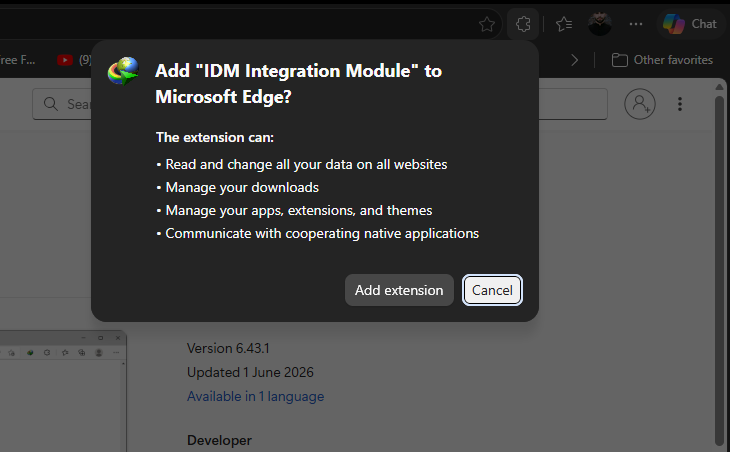This screenshot has height=452, width=730.
Task: Open Edge Settings and more menu
Action: coord(635,24)
